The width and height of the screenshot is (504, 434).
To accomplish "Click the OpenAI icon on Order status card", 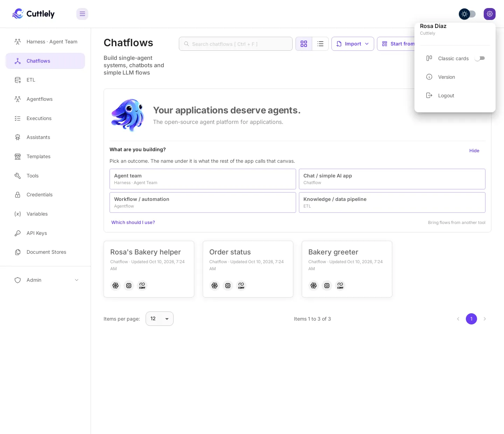I will pyautogui.click(x=215, y=286).
